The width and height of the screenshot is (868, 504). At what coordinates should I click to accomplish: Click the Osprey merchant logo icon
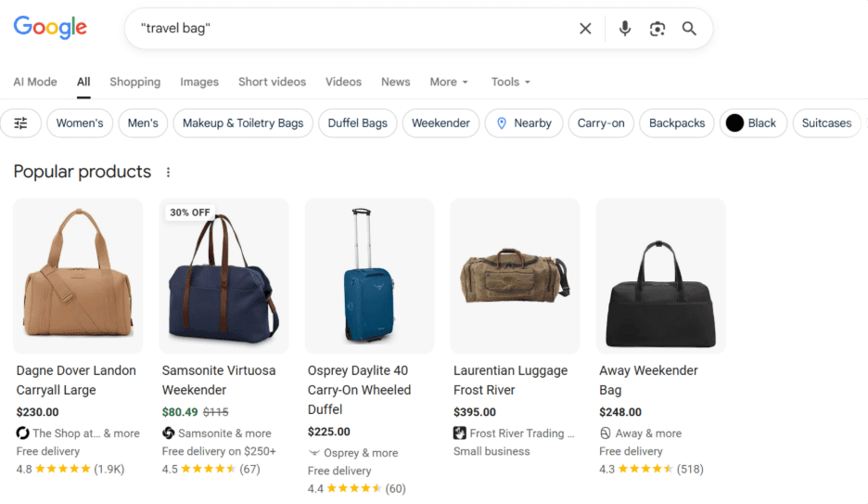click(x=313, y=453)
